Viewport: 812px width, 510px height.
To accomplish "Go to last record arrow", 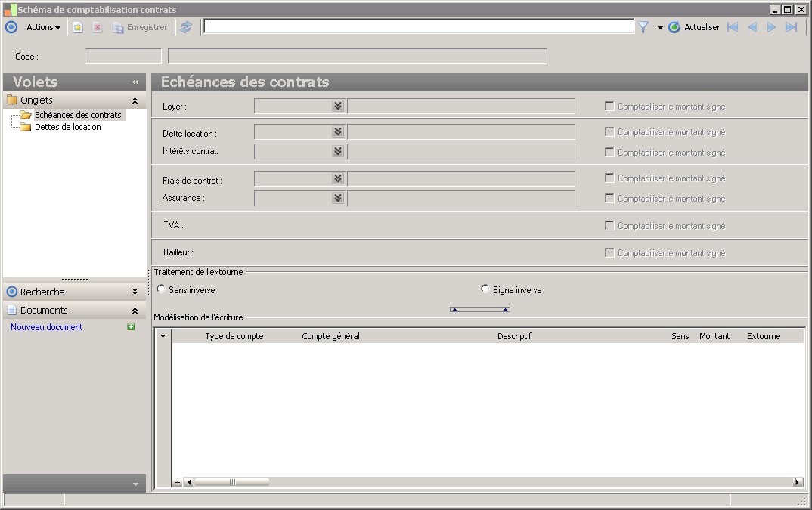I will click(x=792, y=27).
